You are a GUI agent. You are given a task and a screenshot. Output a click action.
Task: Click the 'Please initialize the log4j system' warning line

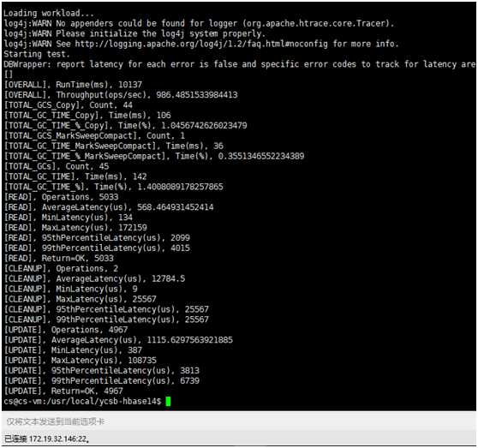pyautogui.click(x=134, y=33)
